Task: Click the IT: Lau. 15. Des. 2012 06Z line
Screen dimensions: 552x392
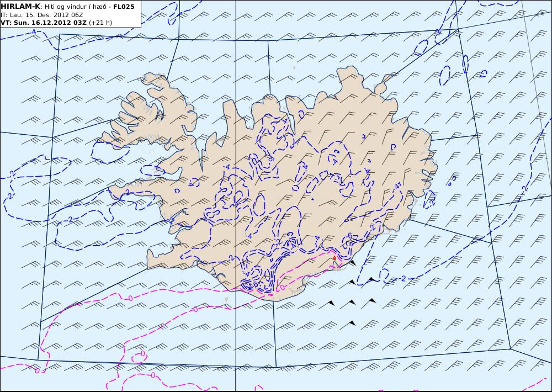Action: [42, 15]
